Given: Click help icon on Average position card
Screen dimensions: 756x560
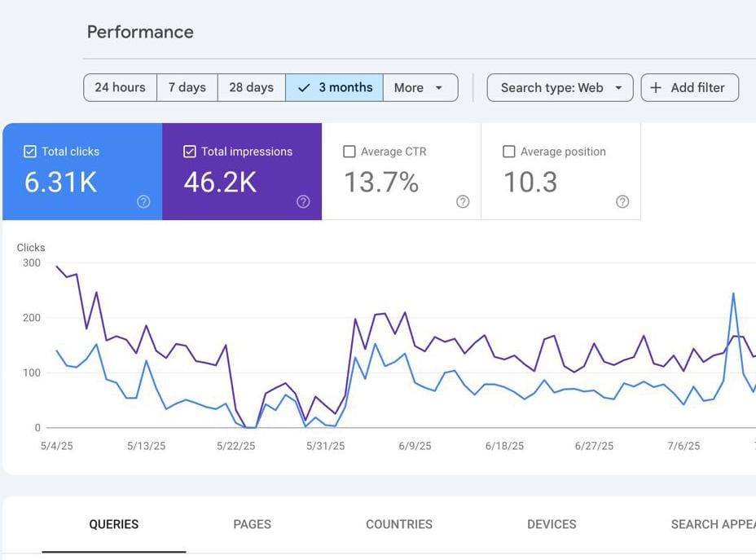Looking at the screenshot, I should (x=622, y=202).
